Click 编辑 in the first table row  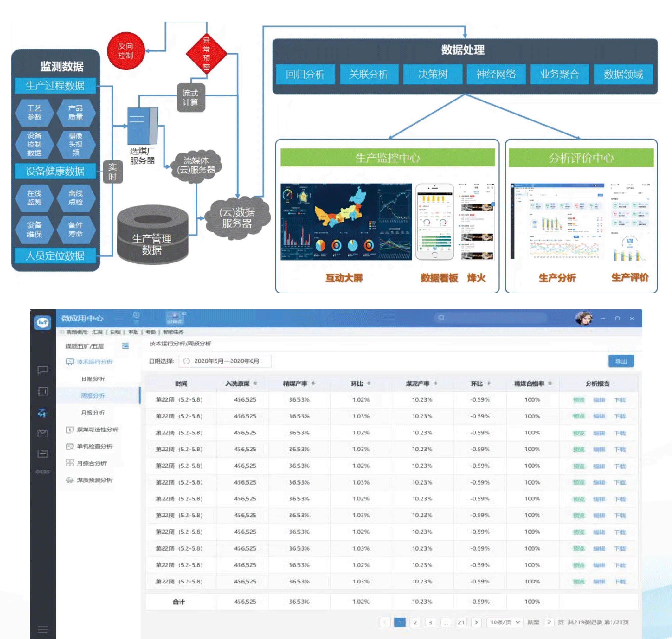click(599, 400)
